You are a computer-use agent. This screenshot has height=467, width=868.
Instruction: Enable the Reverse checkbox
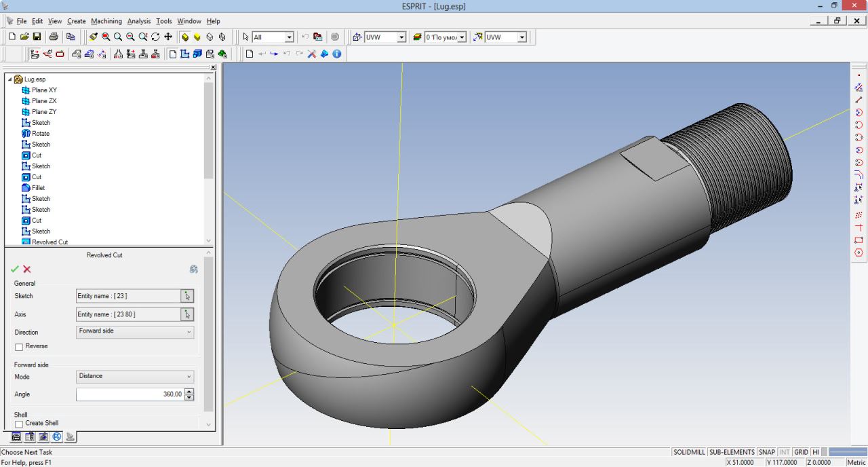coord(19,347)
